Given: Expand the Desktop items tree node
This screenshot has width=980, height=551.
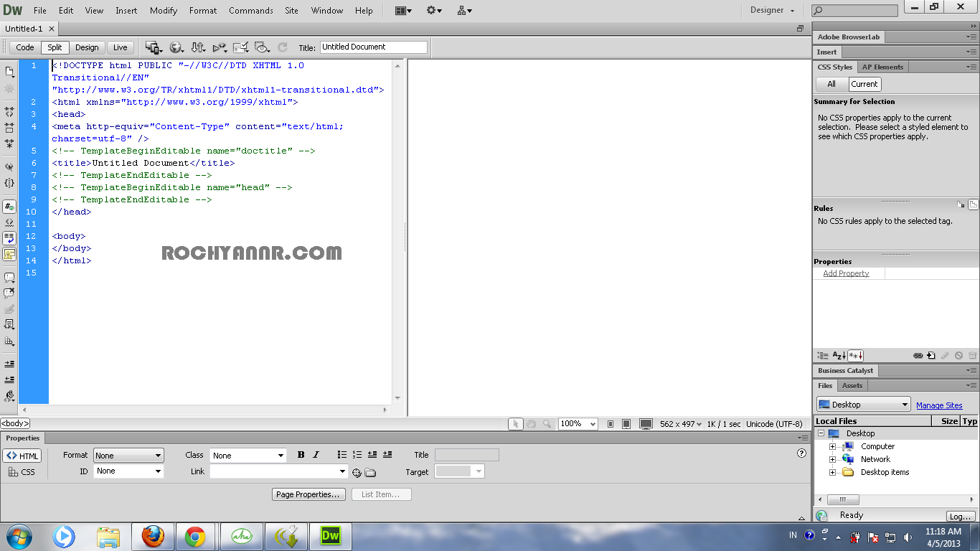Looking at the screenshot, I should coord(833,472).
